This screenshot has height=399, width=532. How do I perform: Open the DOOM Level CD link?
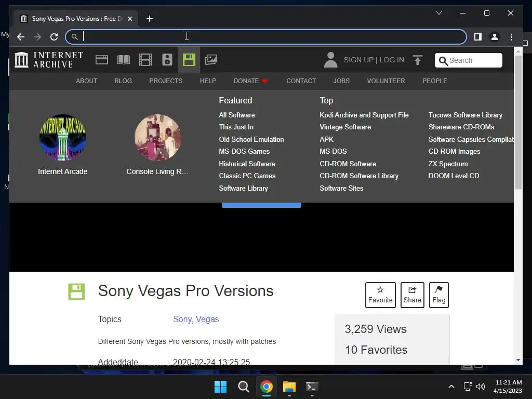pyautogui.click(x=454, y=176)
